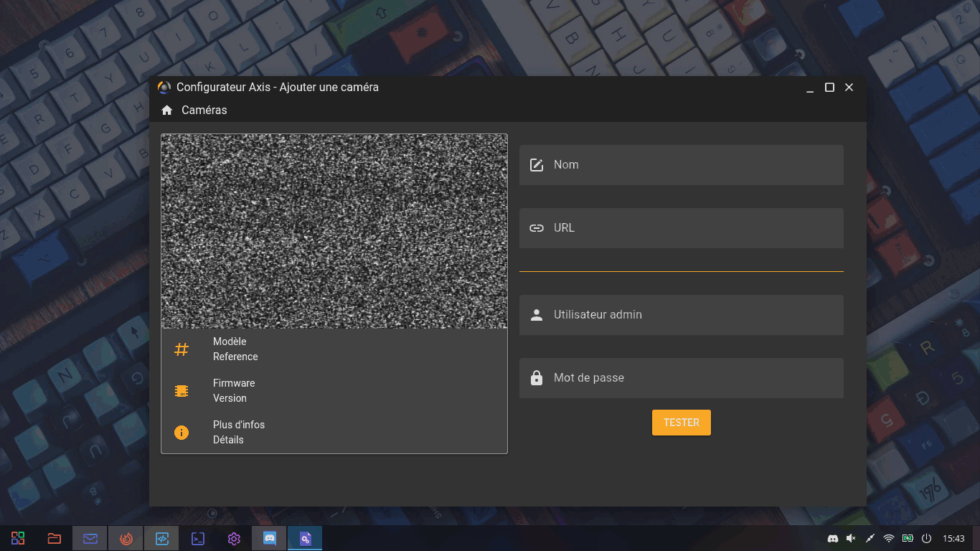Click the chip icon next to Firmware

(x=182, y=391)
